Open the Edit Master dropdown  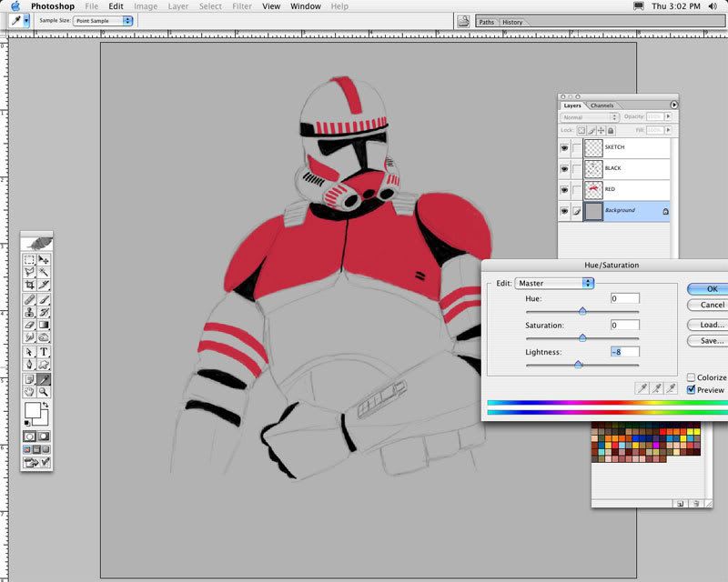pos(554,283)
